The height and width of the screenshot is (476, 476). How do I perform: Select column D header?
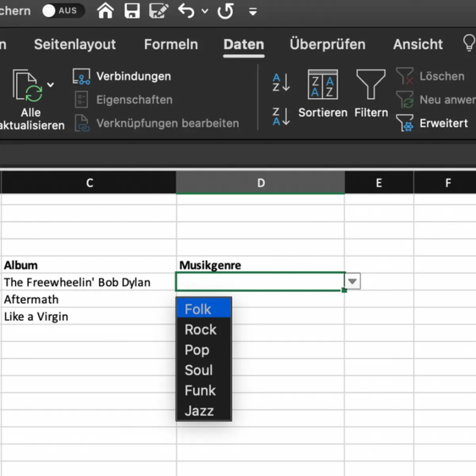pos(261,182)
